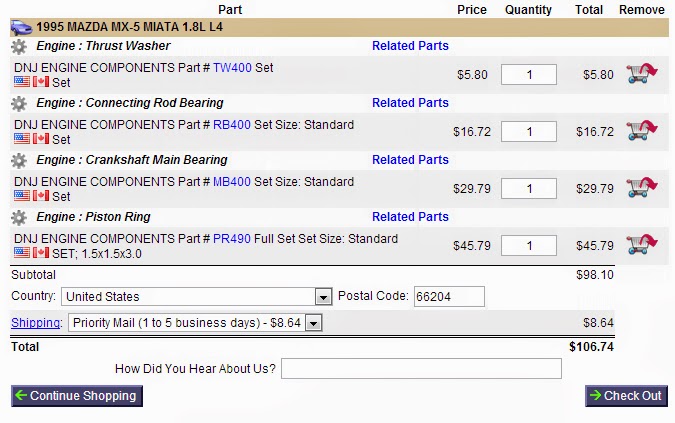This screenshot has width=675, height=423.
Task: Click the blue Mazda car icon
Action: 20,27
